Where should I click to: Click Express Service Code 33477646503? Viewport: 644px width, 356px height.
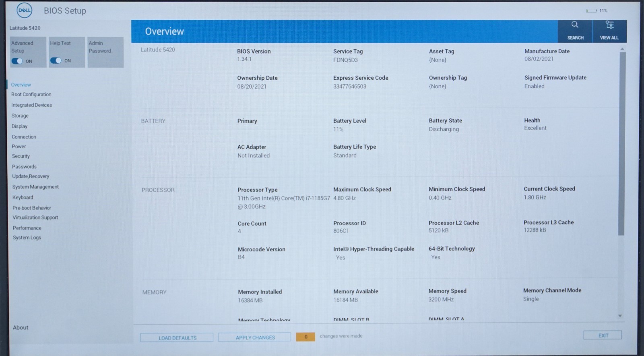[350, 87]
